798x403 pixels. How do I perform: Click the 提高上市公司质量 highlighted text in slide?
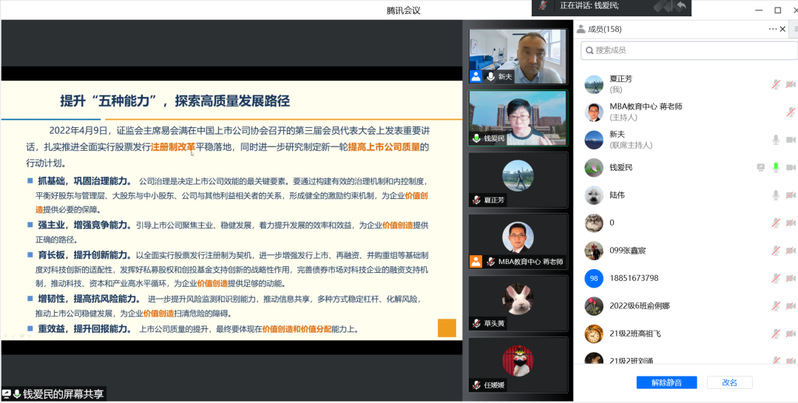[384, 148]
